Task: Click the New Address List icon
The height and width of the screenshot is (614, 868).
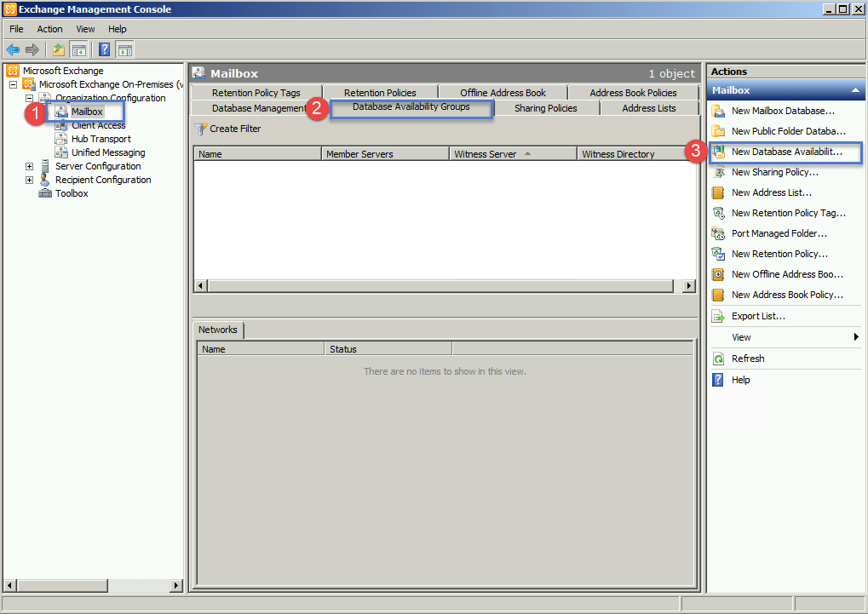Action: click(x=719, y=192)
